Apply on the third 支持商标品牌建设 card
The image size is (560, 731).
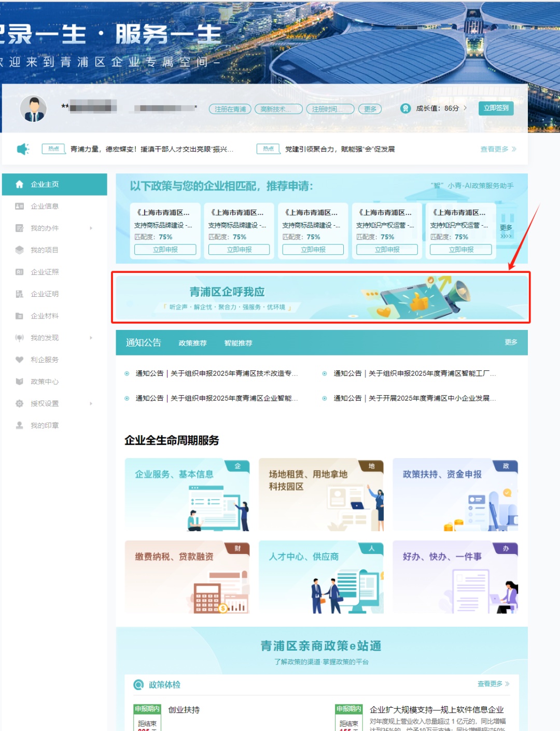coord(313,250)
